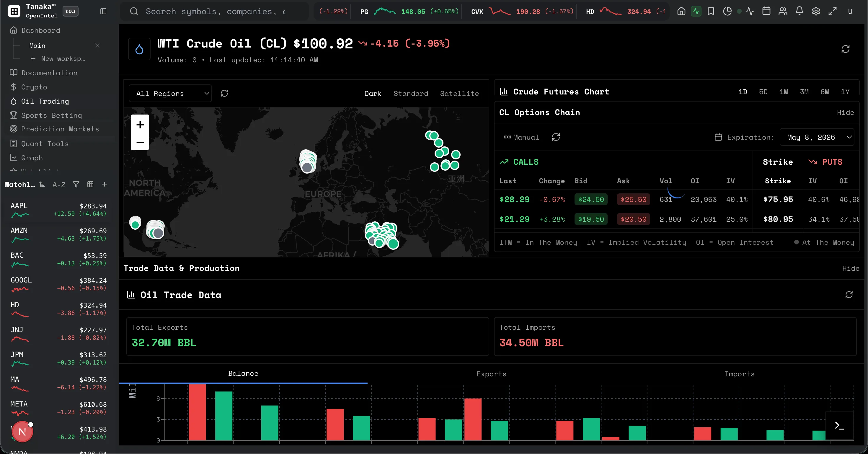Select the Main workspace

(x=37, y=45)
